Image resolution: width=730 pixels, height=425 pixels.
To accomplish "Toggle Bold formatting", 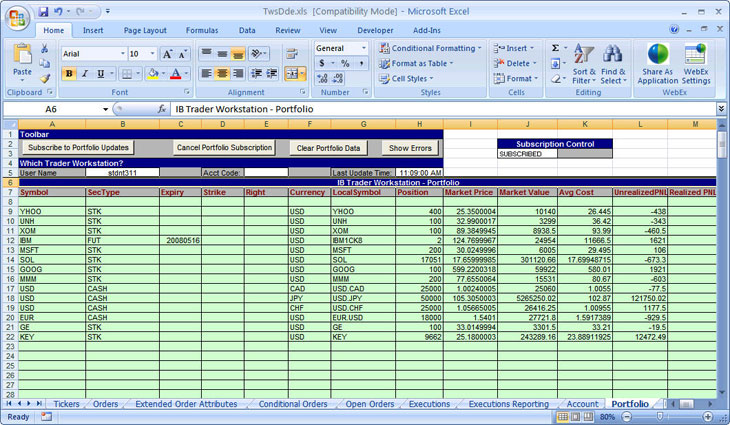I will click(69, 74).
